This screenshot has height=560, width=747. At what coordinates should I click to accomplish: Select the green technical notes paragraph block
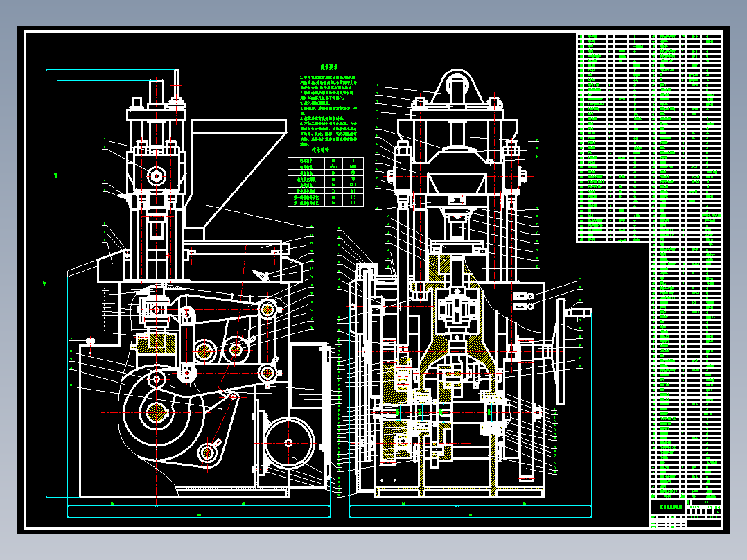(328, 110)
